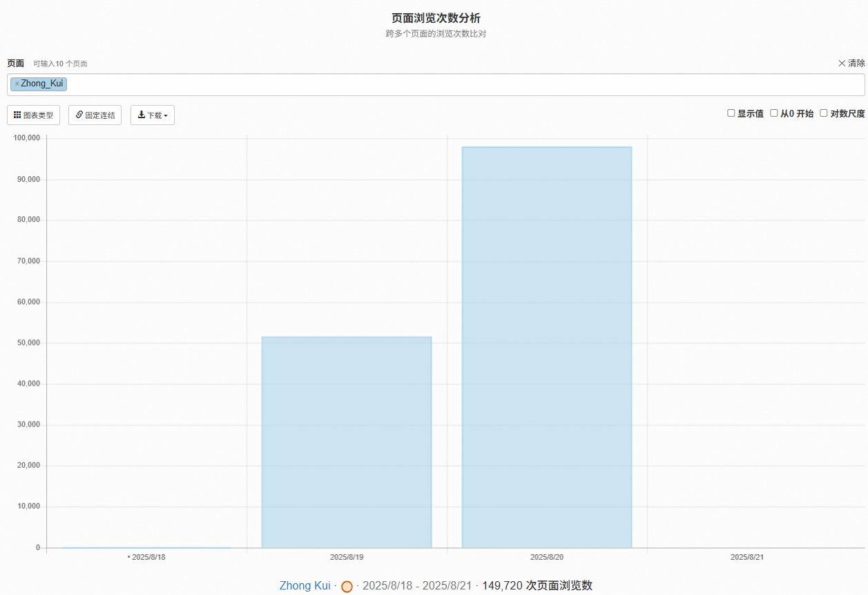Click the 2025/8/21 x-axis label
The width and height of the screenshot is (868, 595).
pyautogui.click(x=747, y=556)
